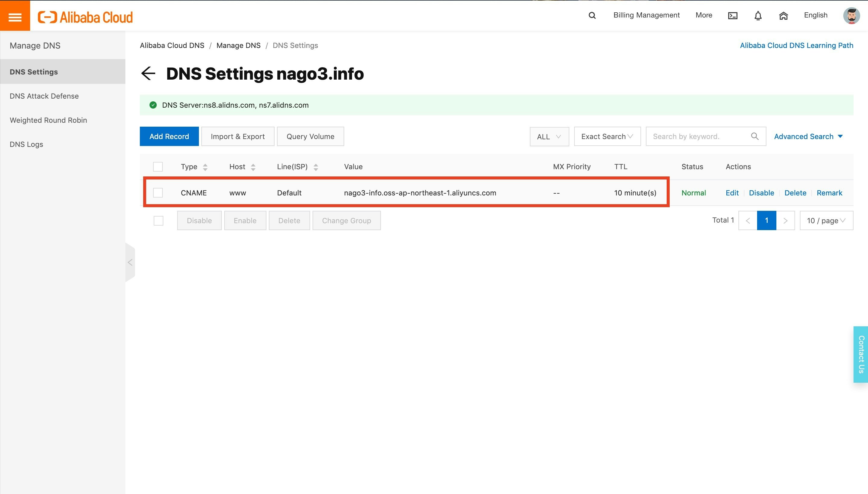Click the bulk Enable button
868x494 pixels.
245,220
